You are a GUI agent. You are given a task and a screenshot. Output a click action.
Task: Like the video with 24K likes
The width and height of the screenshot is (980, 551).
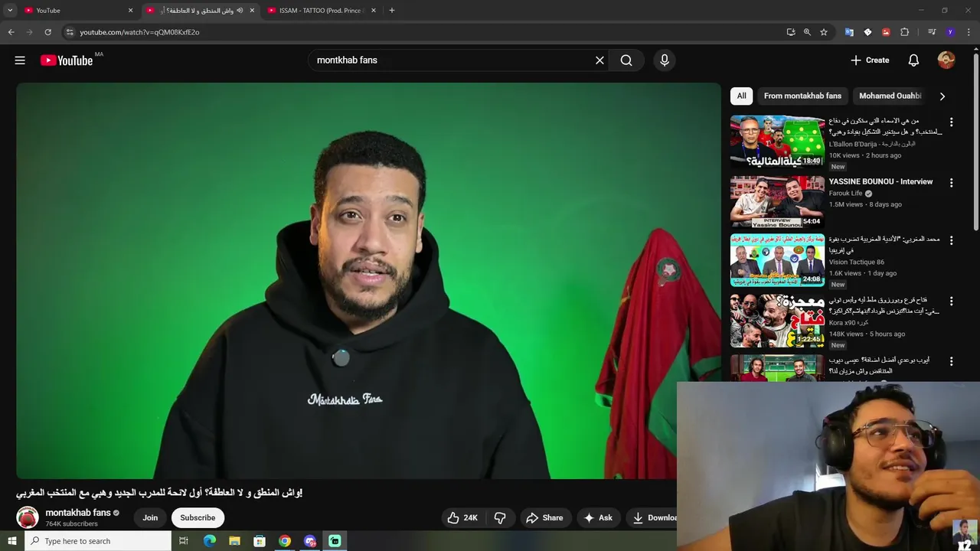tap(462, 518)
